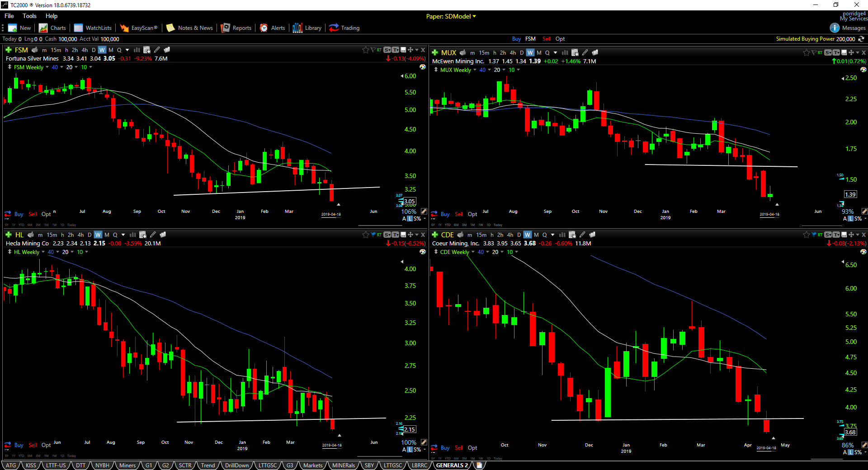
Task: Click the Sell link in top order bar
Action: coord(547,39)
